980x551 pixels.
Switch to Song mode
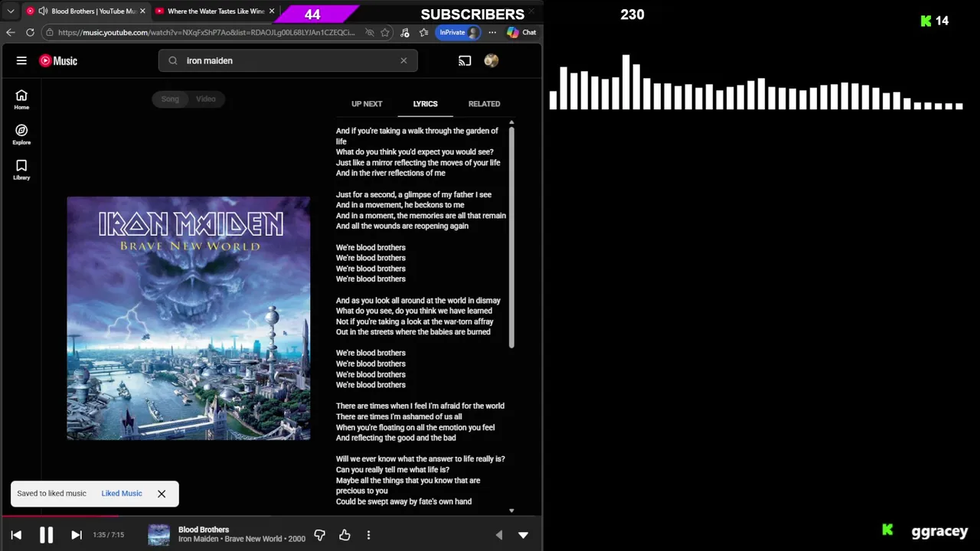point(170,99)
